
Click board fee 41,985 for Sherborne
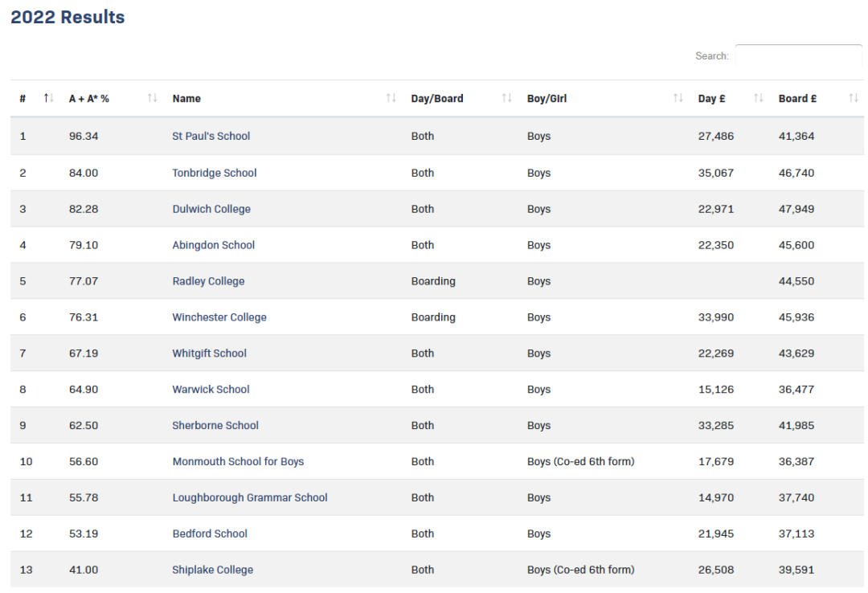pyautogui.click(x=796, y=425)
